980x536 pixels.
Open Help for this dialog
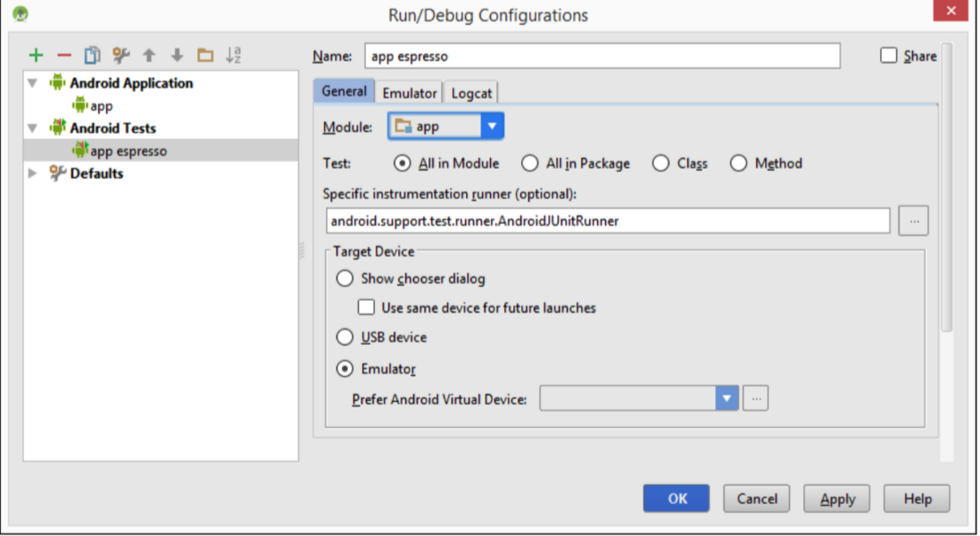pos(917,498)
